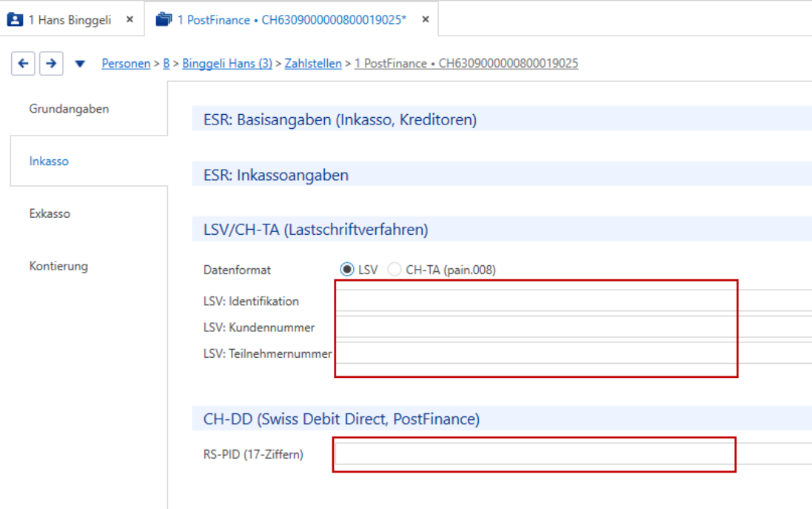Click the person icon on Hans Binggeli tab
This screenshot has height=509, width=812.
15,20
